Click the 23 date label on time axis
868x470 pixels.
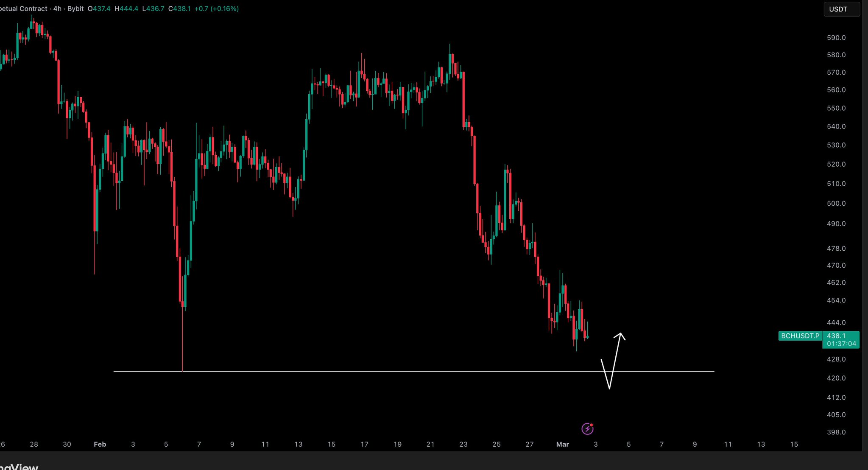(463, 444)
